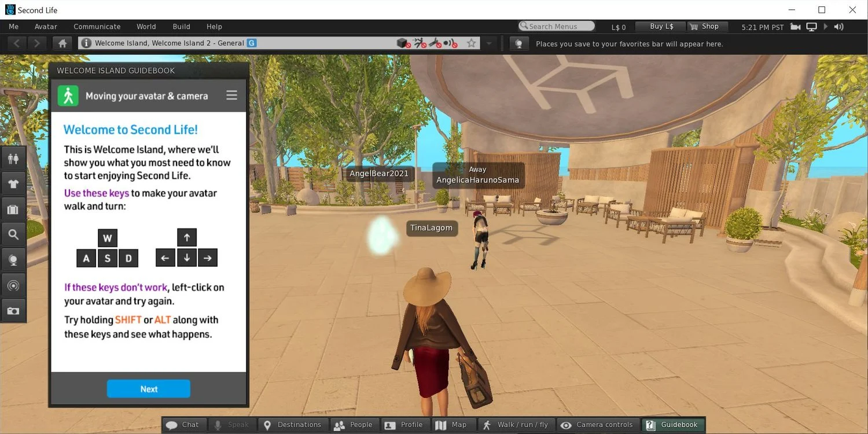This screenshot has height=434, width=868.
Task: Toggle the Camera controls panel
Action: point(598,425)
